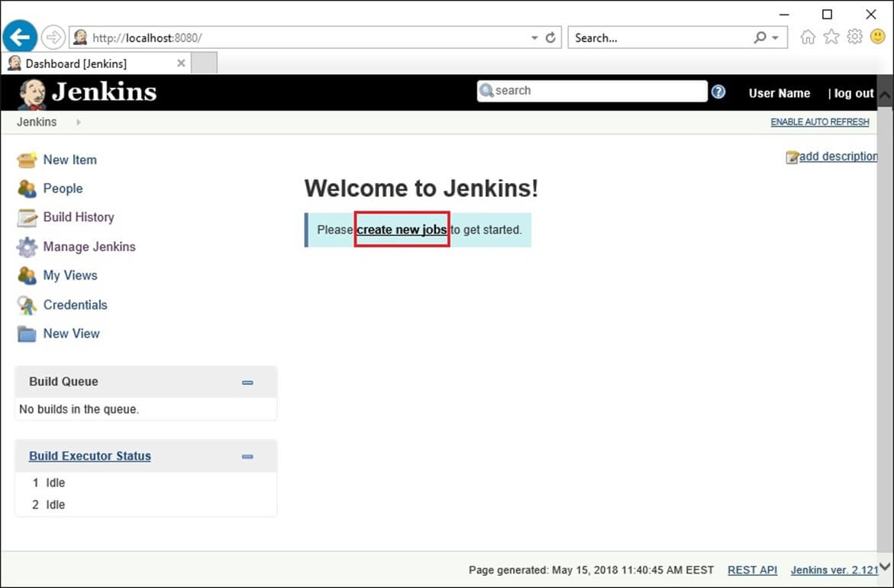
Task: Open My Views from sidebar menu
Action: pyautogui.click(x=70, y=276)
